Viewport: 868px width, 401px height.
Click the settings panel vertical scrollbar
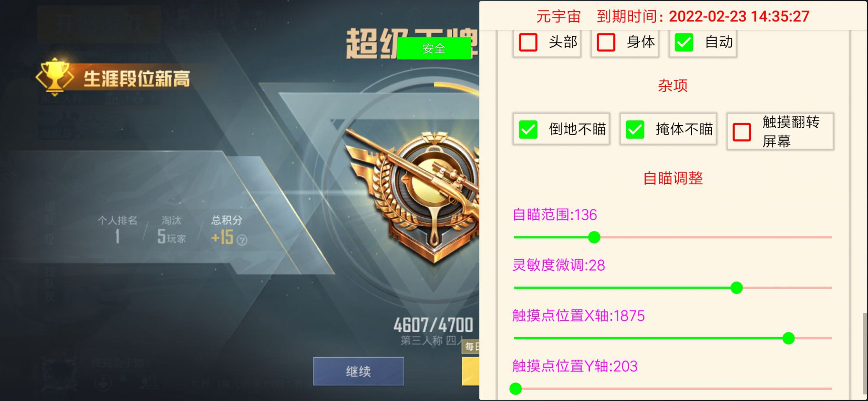[865, 352]
